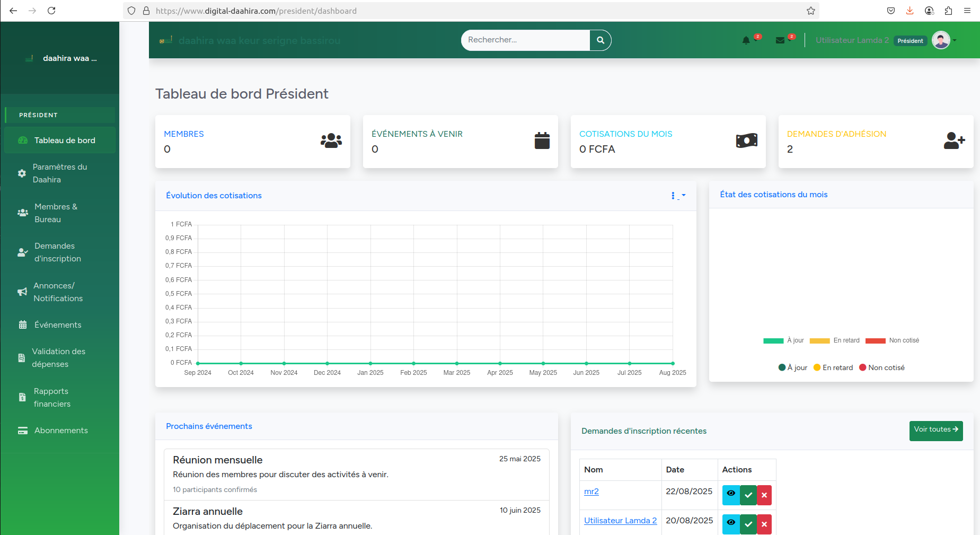Save page to Pocket icon
Viewport: 980px width, 535px height.
point(891,11)
